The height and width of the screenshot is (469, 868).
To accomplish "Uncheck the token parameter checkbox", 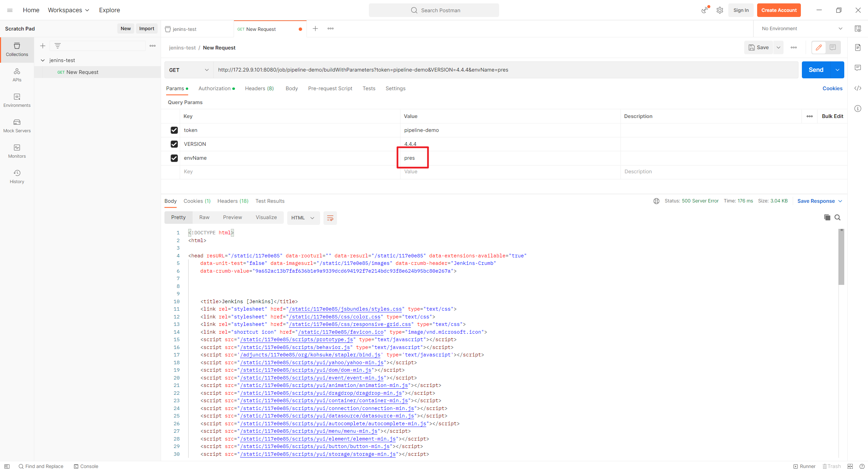I will tap(174, 130).
